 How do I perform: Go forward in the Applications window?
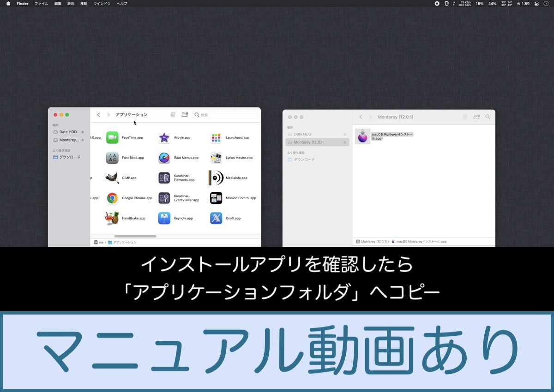[x=108, y=115]
